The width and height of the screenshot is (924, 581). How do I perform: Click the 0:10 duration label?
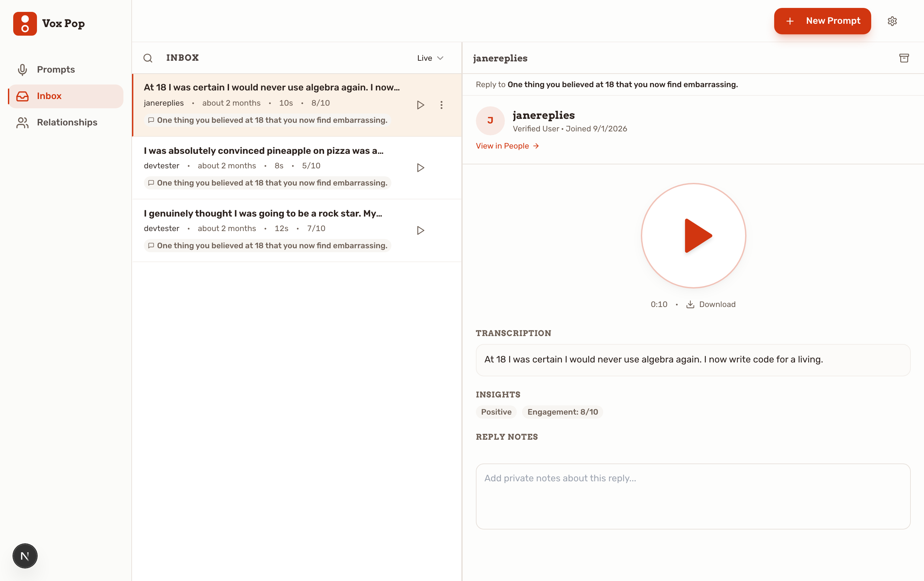click(x=659, y=304)
